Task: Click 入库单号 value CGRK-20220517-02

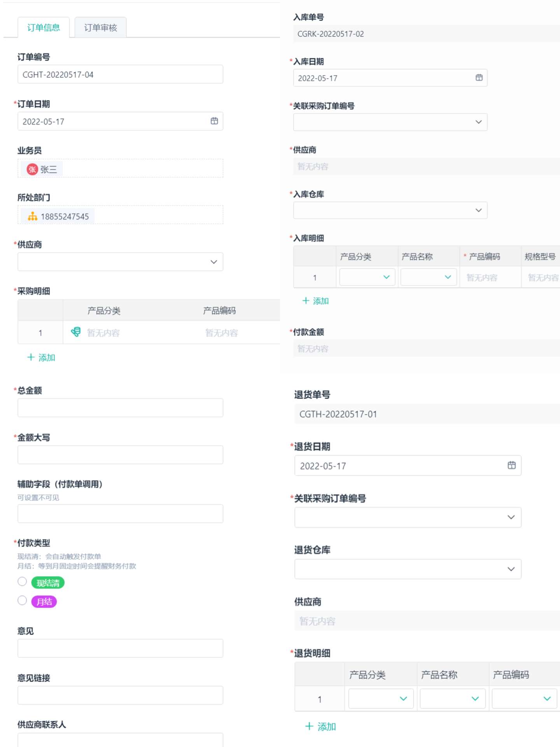Action: point(331,34)
